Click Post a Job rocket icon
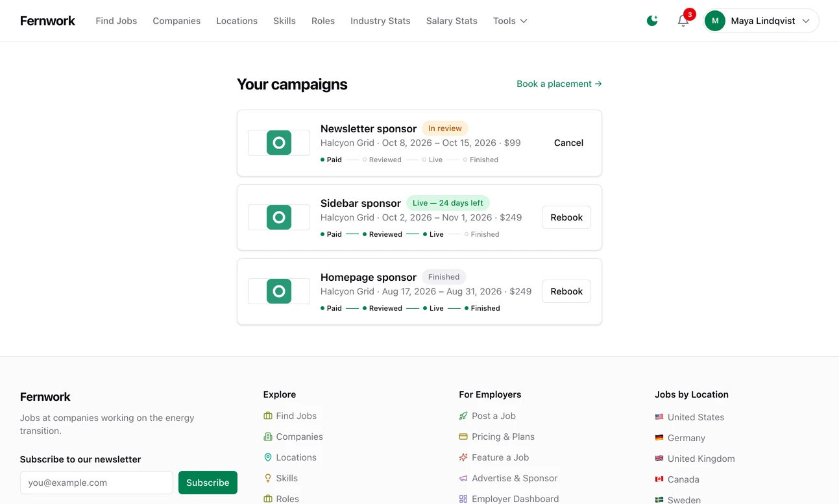This screenshot has height=504, width=839. tap(463, 416)
